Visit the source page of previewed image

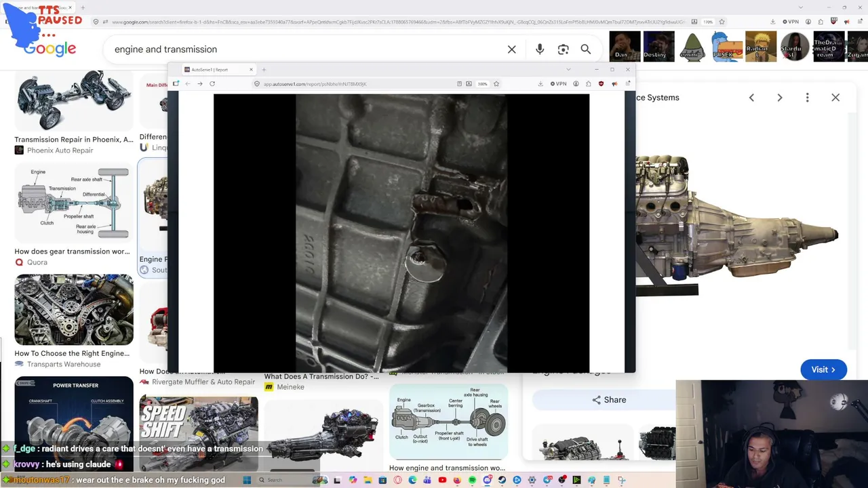point(823,369)
